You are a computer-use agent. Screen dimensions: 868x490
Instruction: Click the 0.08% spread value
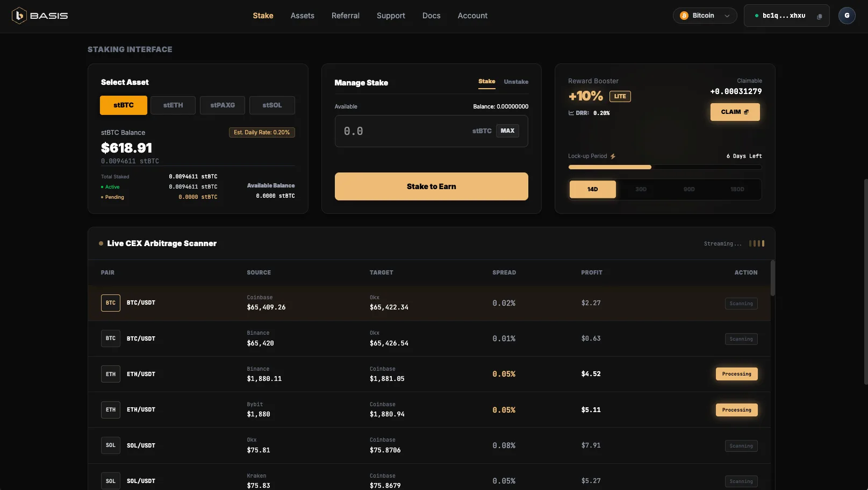pyautogui.click(x=504, y=445)
